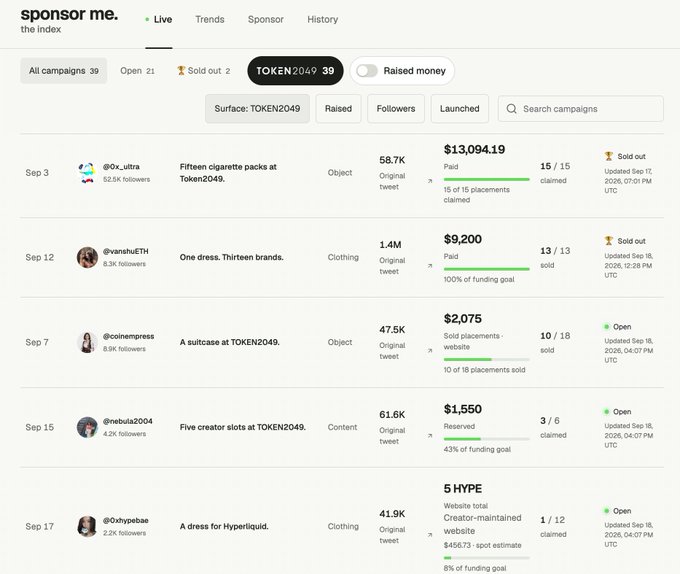Select the All campaigns filter
The height and width of the screenshot is (574, 680).
pyautogui.click(x=64, y=71)
